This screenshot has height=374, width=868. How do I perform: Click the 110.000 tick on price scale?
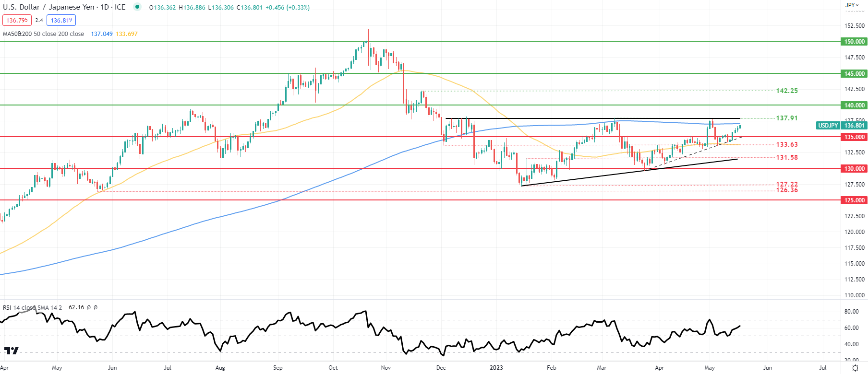855,295
